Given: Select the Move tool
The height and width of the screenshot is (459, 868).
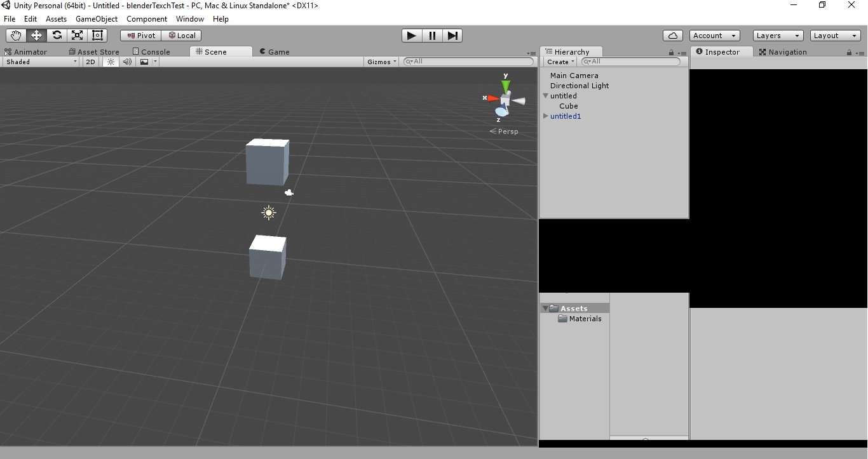Looking at the screenshot, I should point(36,36).
